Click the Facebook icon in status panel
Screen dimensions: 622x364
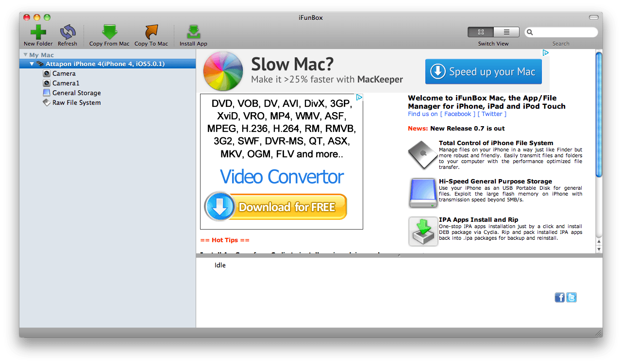pos(559,298)
